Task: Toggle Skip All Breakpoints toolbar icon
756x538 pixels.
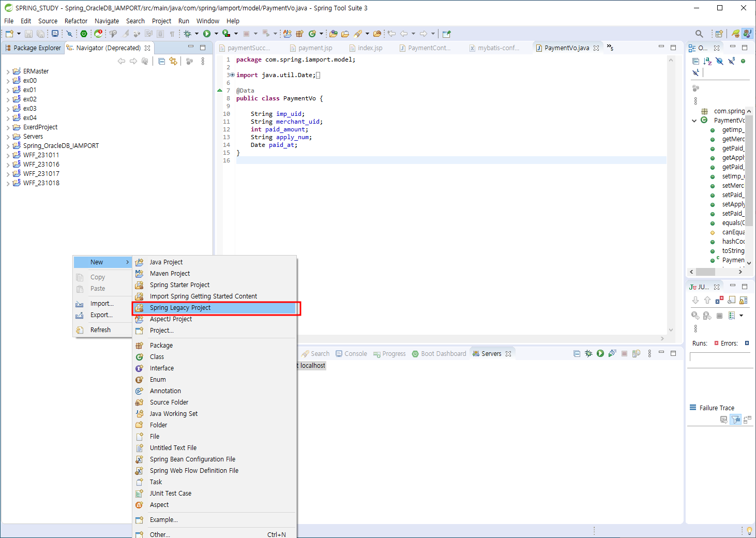Action: click(69, 34)
